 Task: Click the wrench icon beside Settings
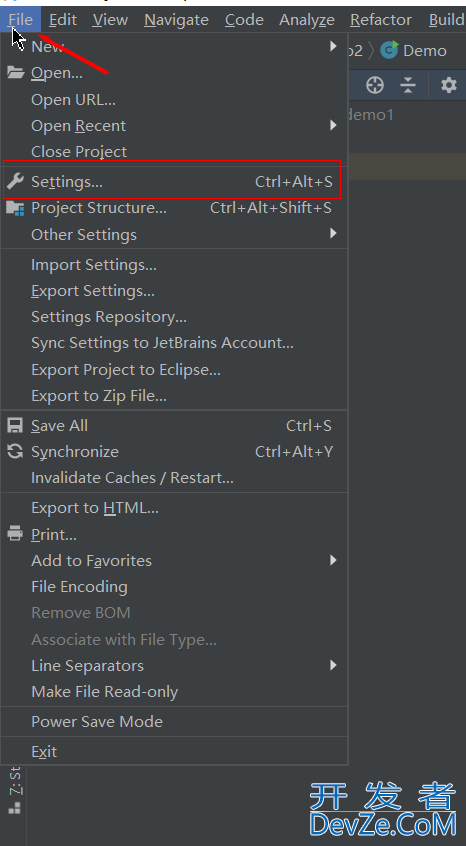point(15,181)
